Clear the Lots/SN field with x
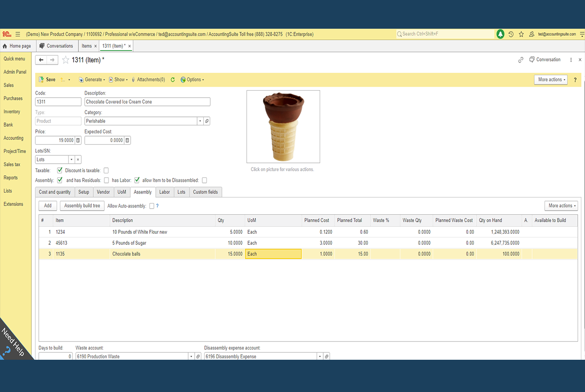 coord(78,160)
